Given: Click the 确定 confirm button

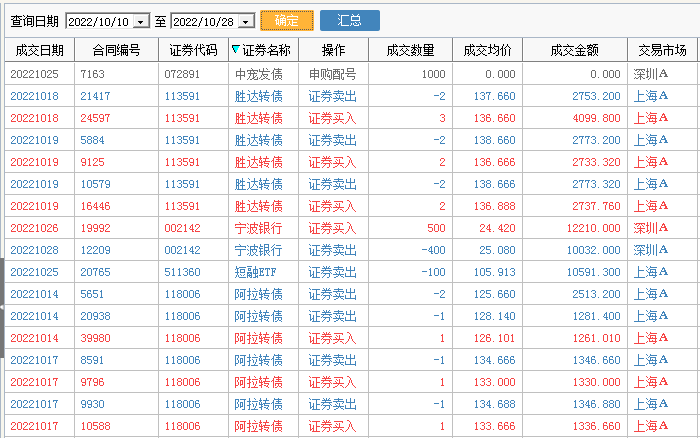Looking at the screenshot, I should click(286, 20).
